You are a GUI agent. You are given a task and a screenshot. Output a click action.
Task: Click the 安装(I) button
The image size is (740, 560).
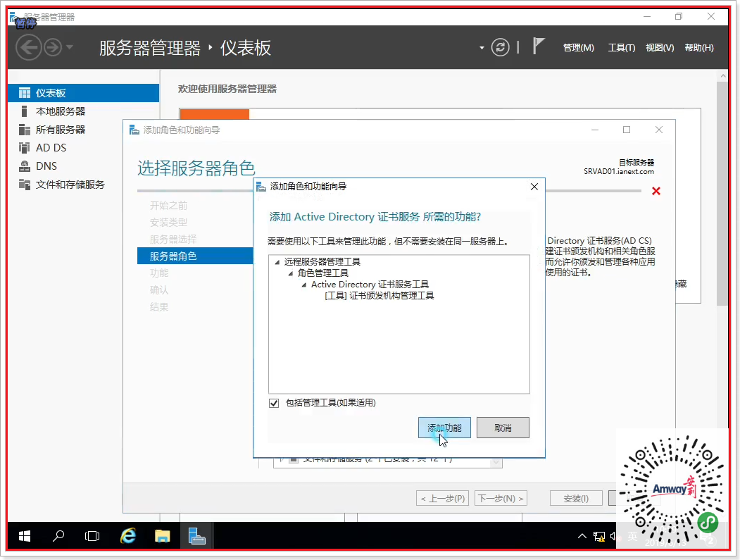tap(576, 498)
